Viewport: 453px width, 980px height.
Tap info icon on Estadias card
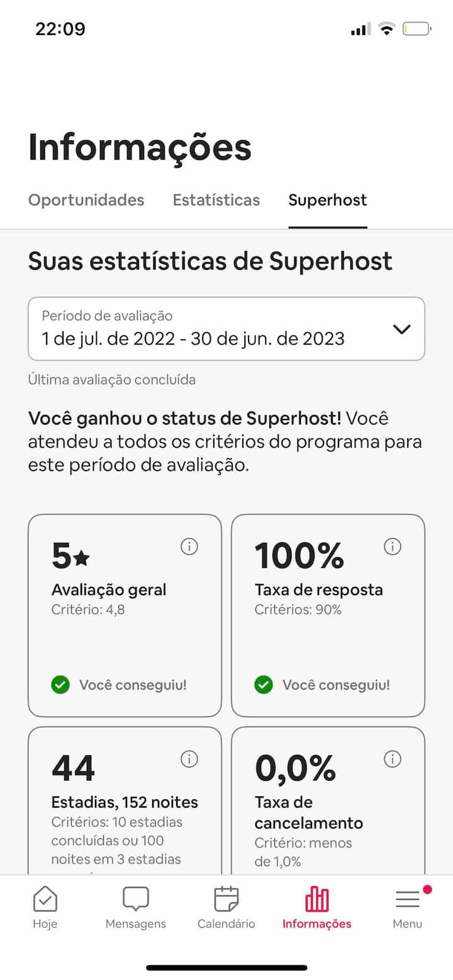tap(189, 759)
